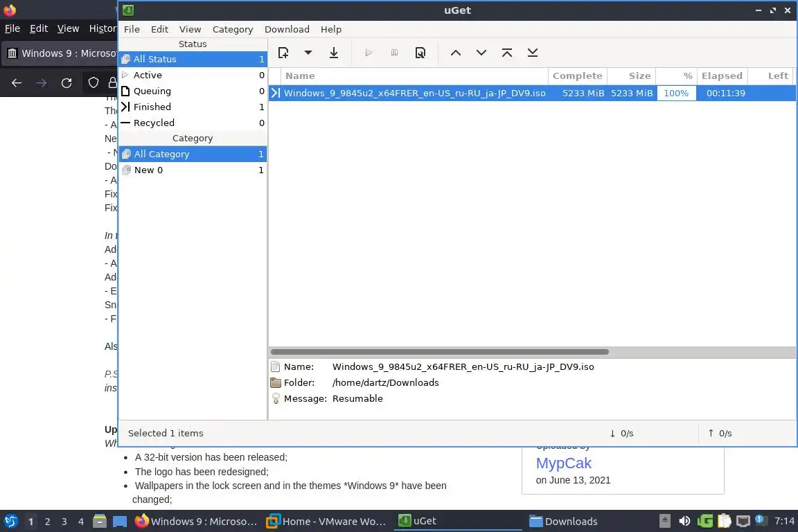Open the MypCak uploader link
Viewport: 798px width, 532px height.
point(563,463)
